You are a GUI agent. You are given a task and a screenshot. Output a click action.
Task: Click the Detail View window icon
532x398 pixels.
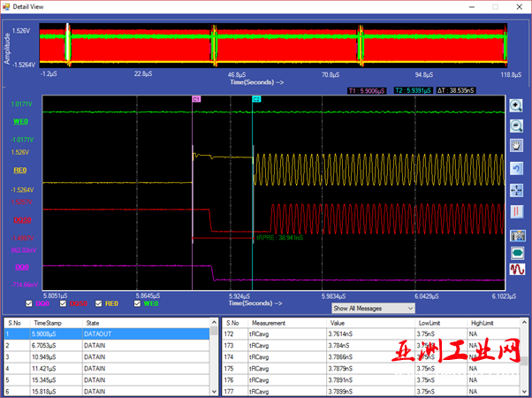(x=6, y=6)
